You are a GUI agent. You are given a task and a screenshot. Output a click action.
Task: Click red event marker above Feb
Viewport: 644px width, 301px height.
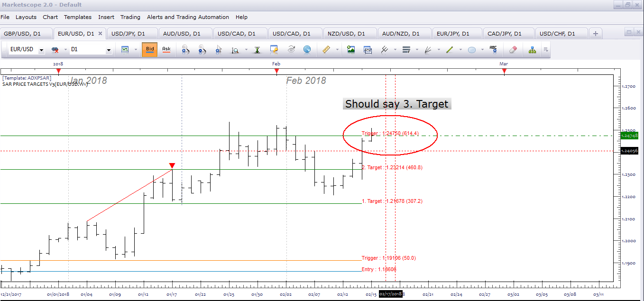(276, 72)
